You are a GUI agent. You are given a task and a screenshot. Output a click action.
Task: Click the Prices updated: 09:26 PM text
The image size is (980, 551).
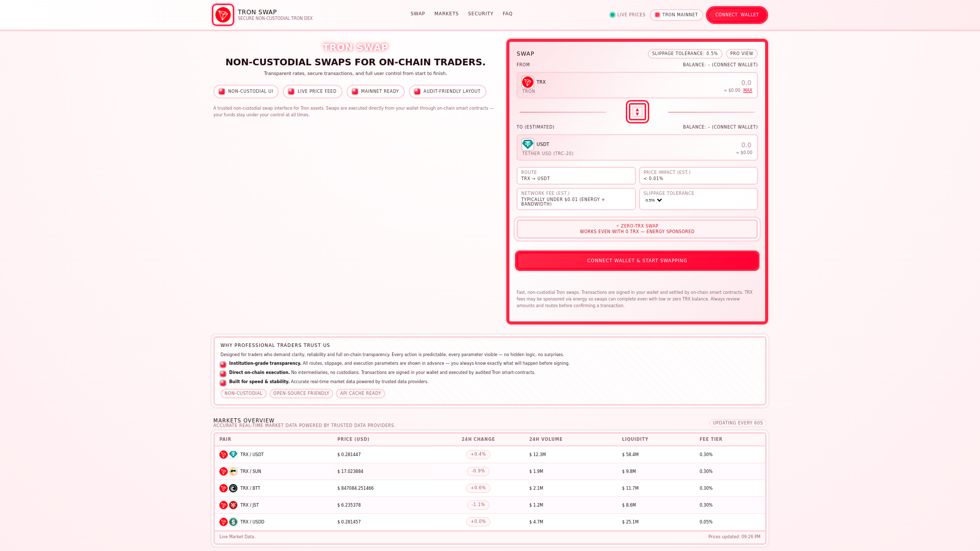tap(734, 537)
